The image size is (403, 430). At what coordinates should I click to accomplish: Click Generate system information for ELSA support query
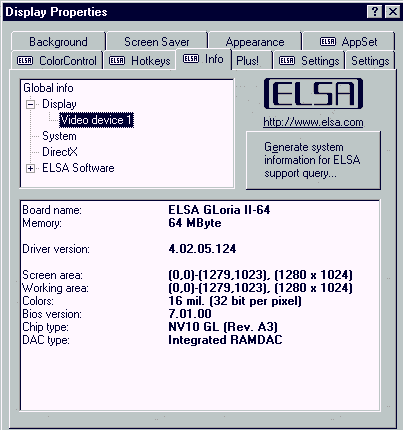[313, 160]
